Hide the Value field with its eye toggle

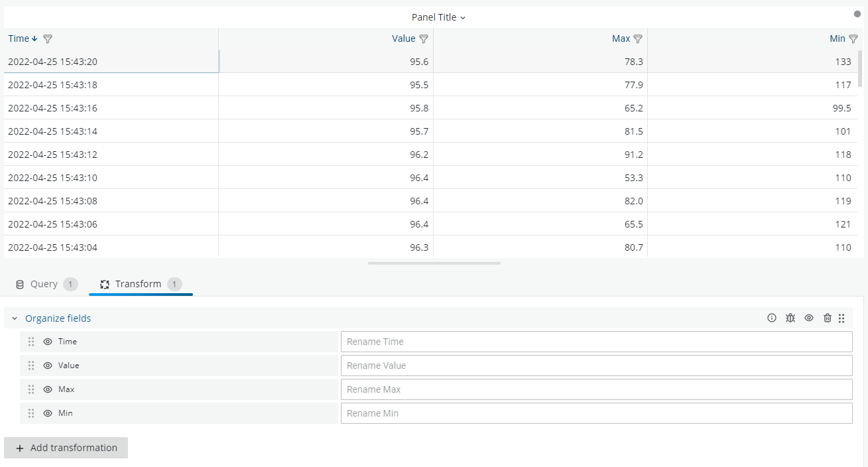click(47, 365)
